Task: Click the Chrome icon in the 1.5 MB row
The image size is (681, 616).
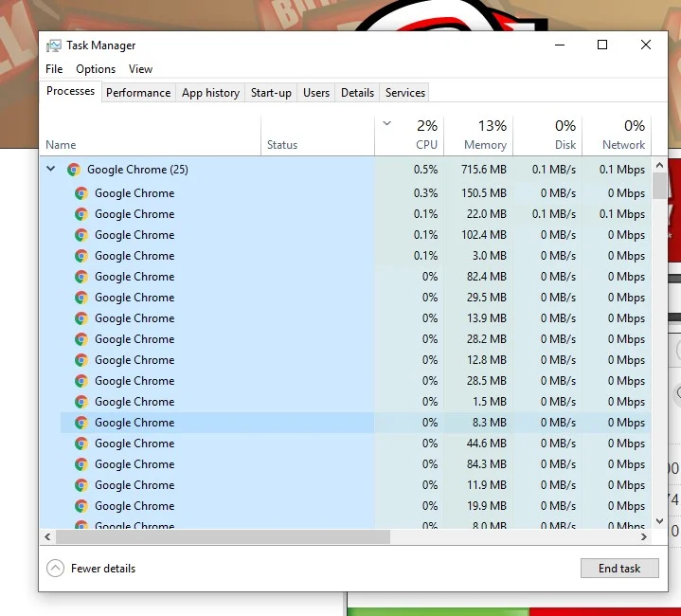Action: (81, 402)
